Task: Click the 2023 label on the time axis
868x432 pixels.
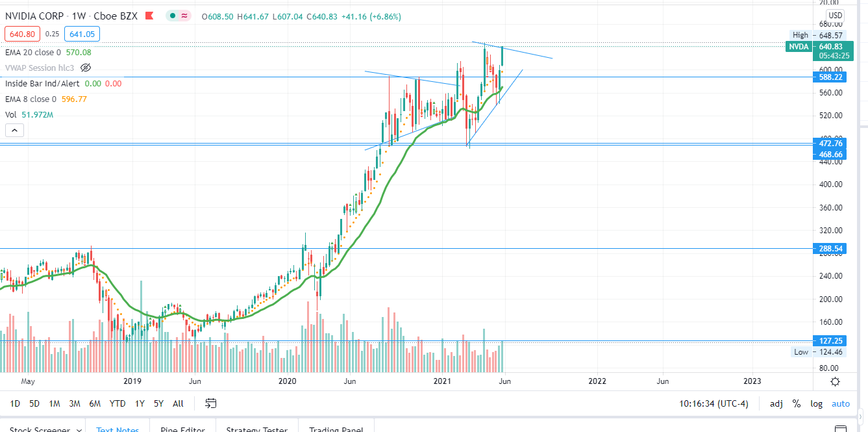Action: (x=752, y=381)
